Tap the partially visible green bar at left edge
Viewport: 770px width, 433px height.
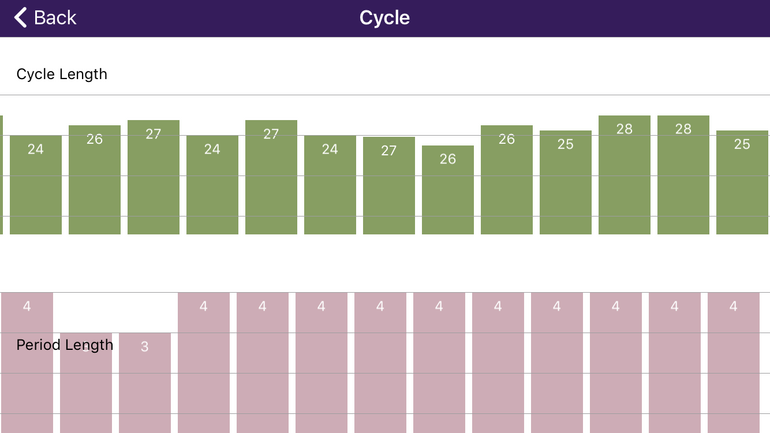[1, 174]
